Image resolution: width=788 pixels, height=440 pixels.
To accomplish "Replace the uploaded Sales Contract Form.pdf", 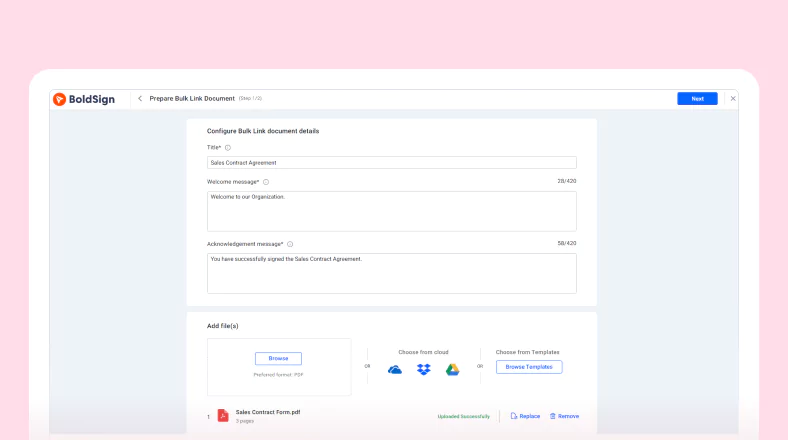I will [525, 416].
